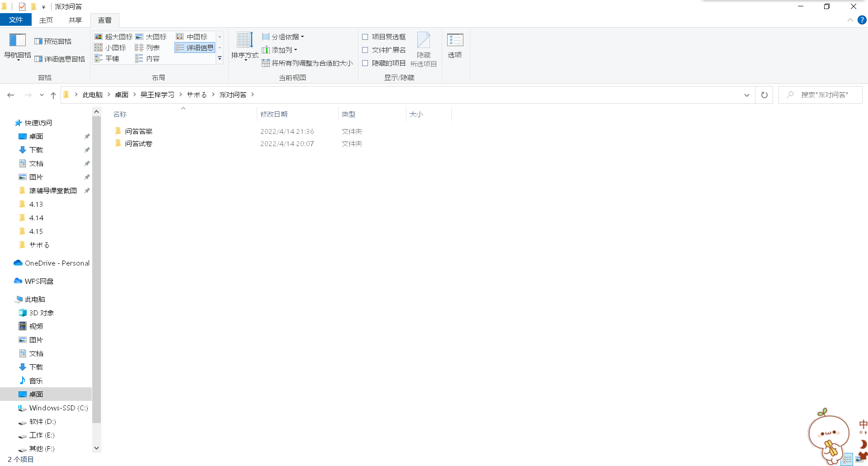
Task: Toggle file name extensions checkbox
Action: [x=365, y=50]
